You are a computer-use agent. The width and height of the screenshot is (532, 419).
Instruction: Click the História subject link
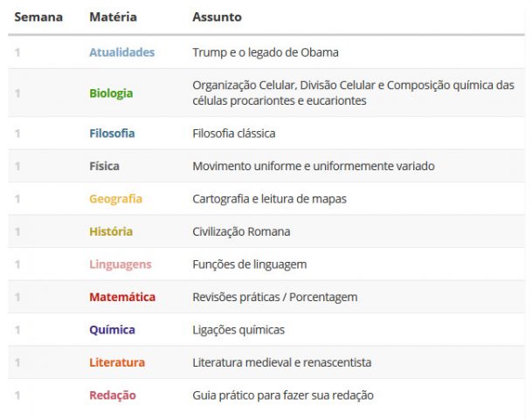(111, 231)
